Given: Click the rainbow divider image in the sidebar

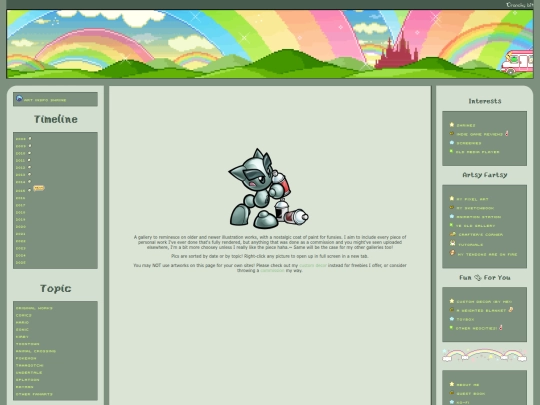Looking at the screenshot, I should pos(485,355).
